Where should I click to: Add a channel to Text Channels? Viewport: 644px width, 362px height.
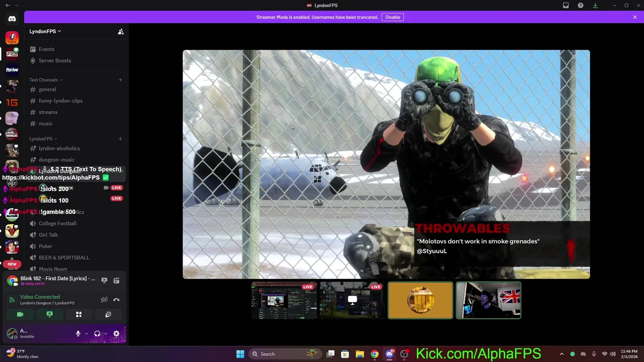[120, 80]
